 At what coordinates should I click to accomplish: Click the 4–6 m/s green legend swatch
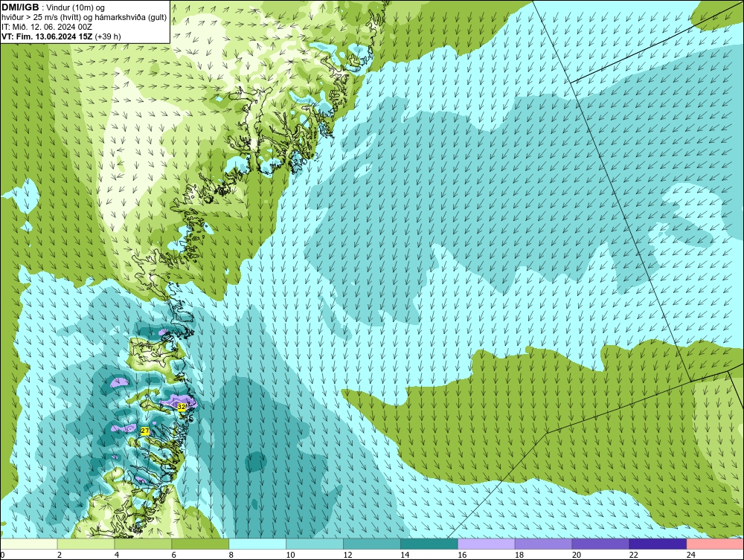[144, 544]
